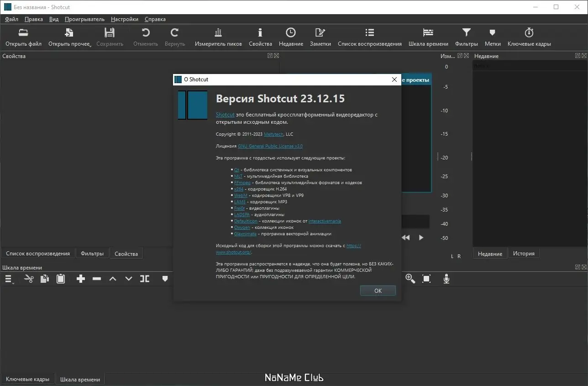Screen dimensions: 588x386
Task: Open the Вид menu
Action: tap(54, 19)
